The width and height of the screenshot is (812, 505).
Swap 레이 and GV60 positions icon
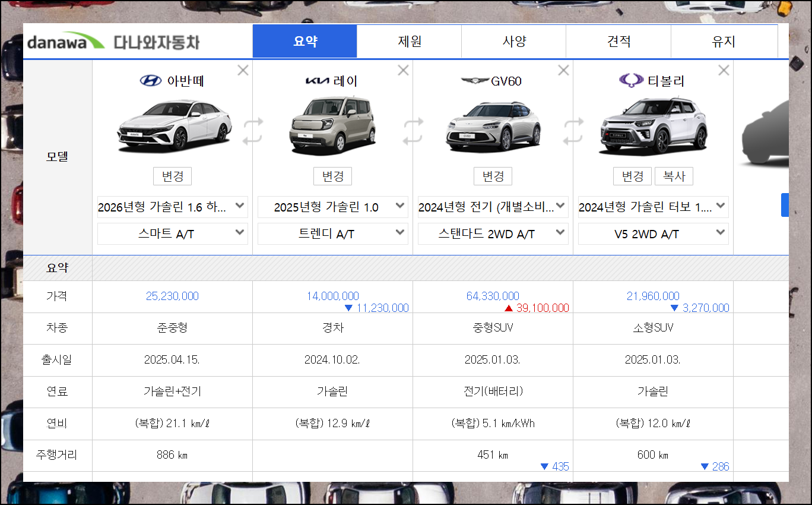click(413, 131)
